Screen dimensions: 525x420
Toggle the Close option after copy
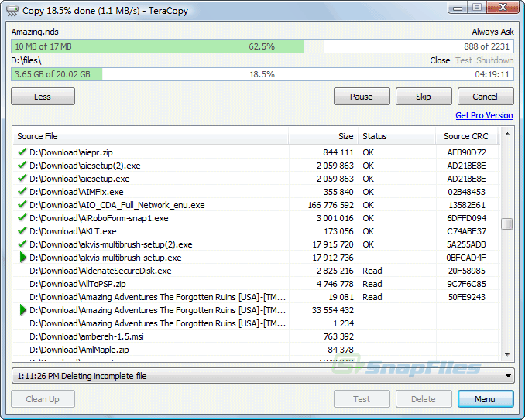coord(440,60)
